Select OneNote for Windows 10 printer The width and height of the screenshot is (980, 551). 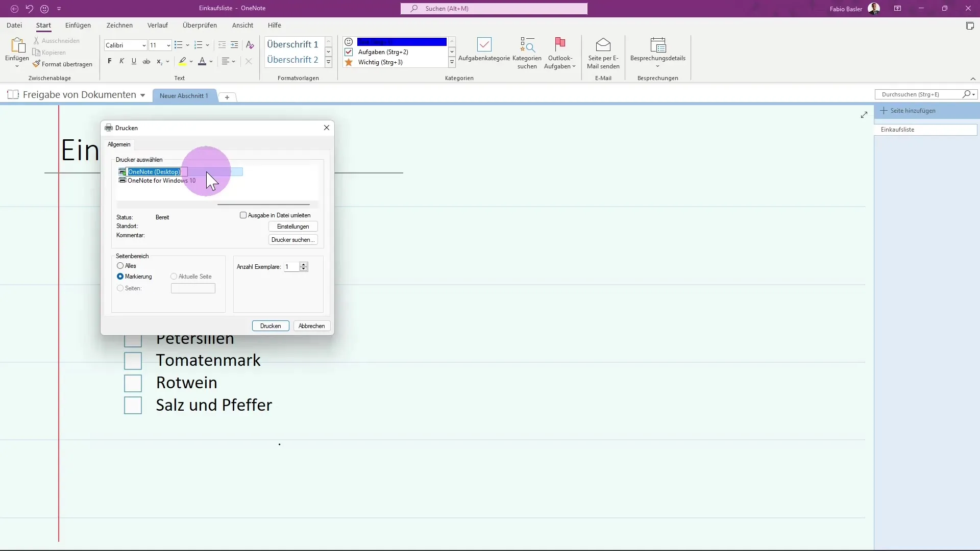(161, 181)
